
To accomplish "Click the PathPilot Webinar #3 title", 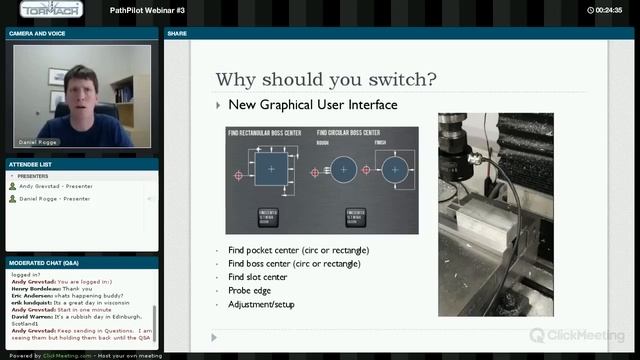I will pyautogui.click(x=147, y=10).
